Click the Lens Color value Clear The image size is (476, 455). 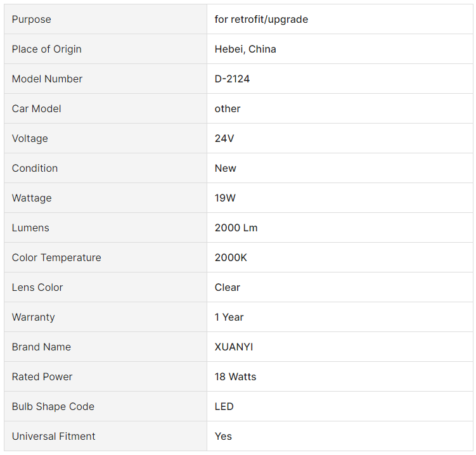point(227,287)
